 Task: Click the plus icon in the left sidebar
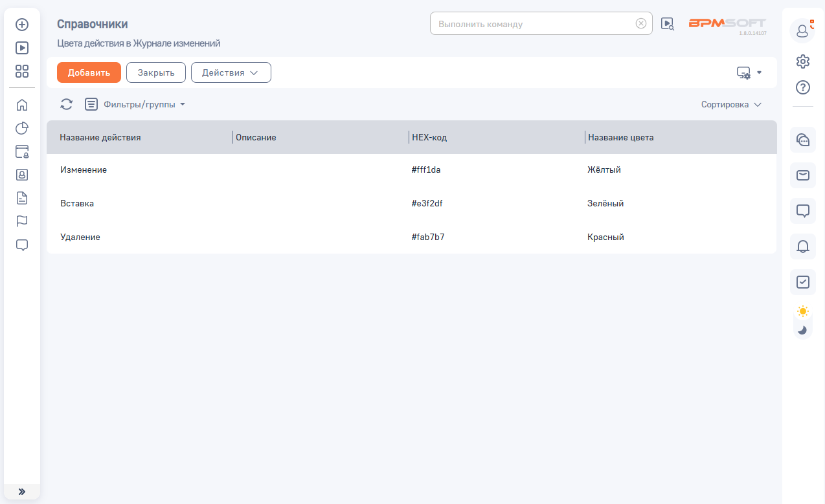pos(22,25)
